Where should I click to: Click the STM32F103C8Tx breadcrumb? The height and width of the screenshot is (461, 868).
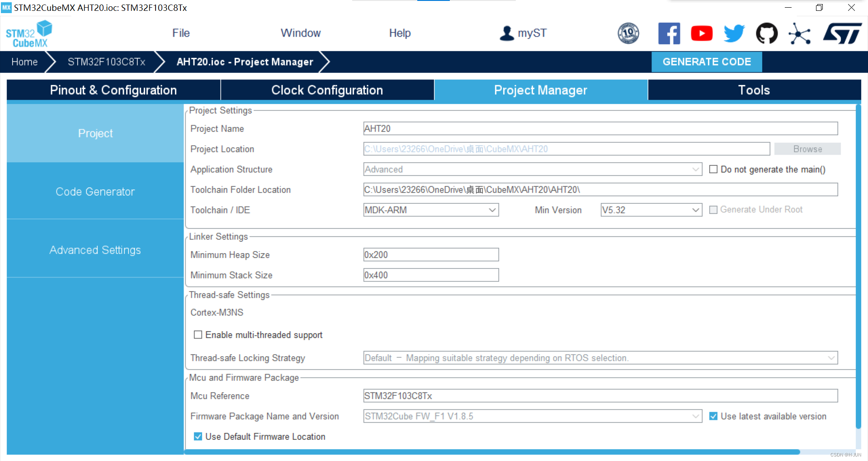tap(107, 62)
